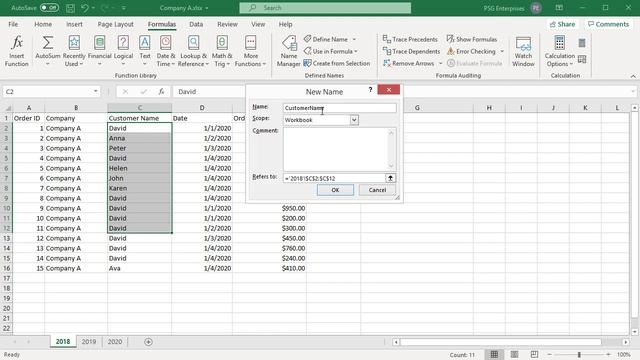Click Remove Arrows
The image size is (640, 360).
pos(408,63)
